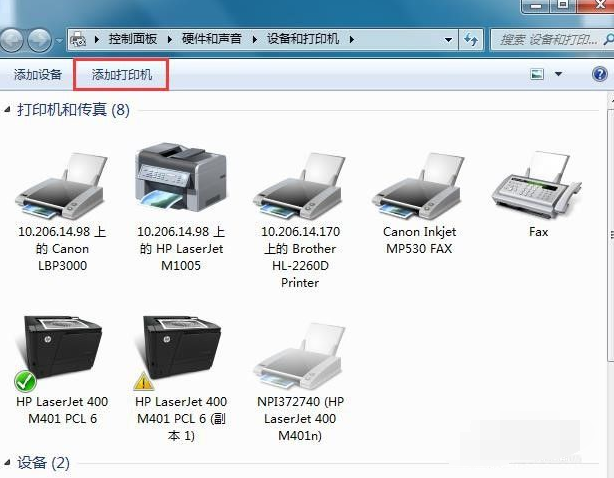
Task: Collapse the 打印机和传真 section
Action: tap(9, 109)
